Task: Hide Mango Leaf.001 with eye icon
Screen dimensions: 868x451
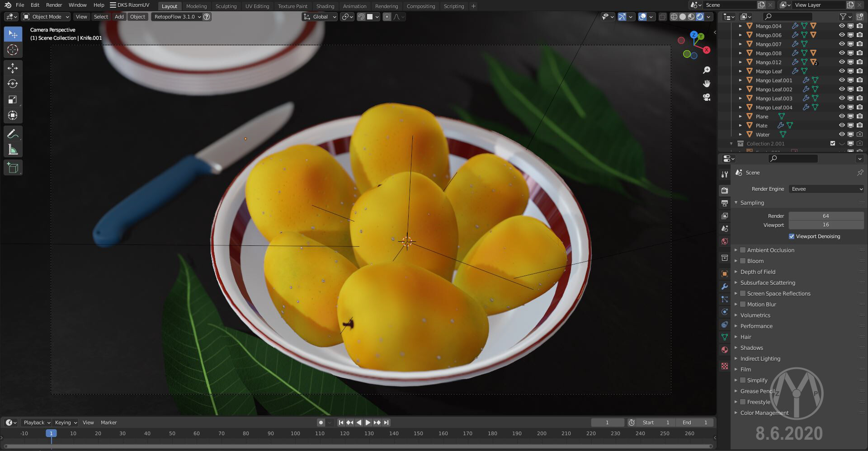Action: tap(842, 80)
